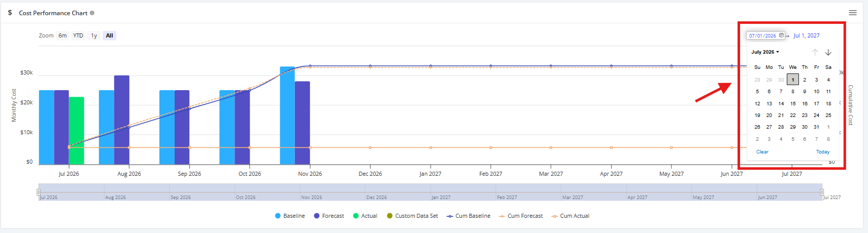
Task: Expand the July 2026 month dropdown
Action: pyautogui.click(x=765, y=52)
